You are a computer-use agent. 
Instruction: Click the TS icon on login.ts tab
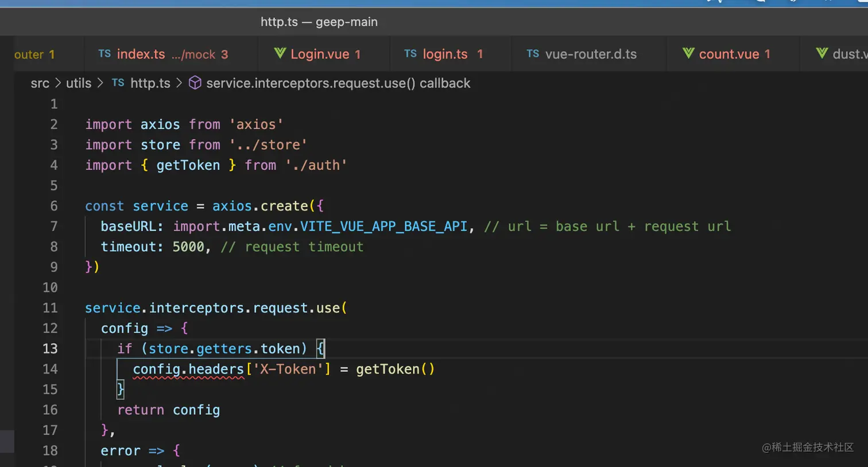pyautogui.click(x=410, y=54)
